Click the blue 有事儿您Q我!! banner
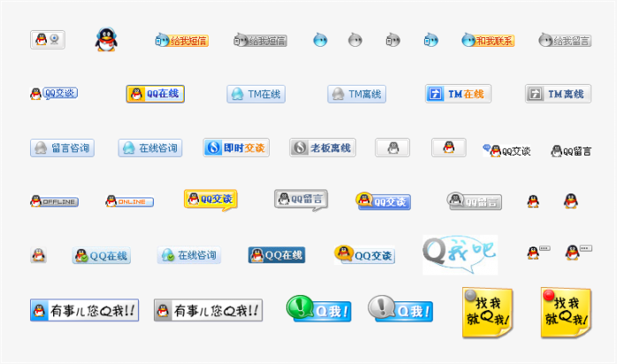Viewport: 617px width, 364px height. coord(85,310)
